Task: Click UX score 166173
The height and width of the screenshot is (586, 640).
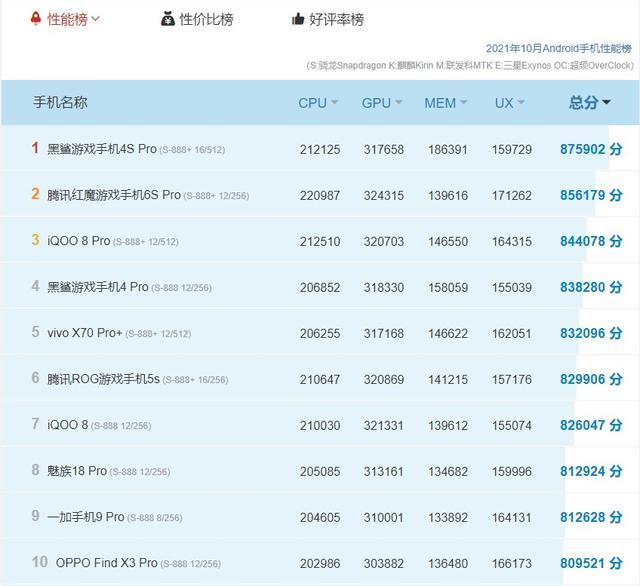Action: [x=512, y=564]
